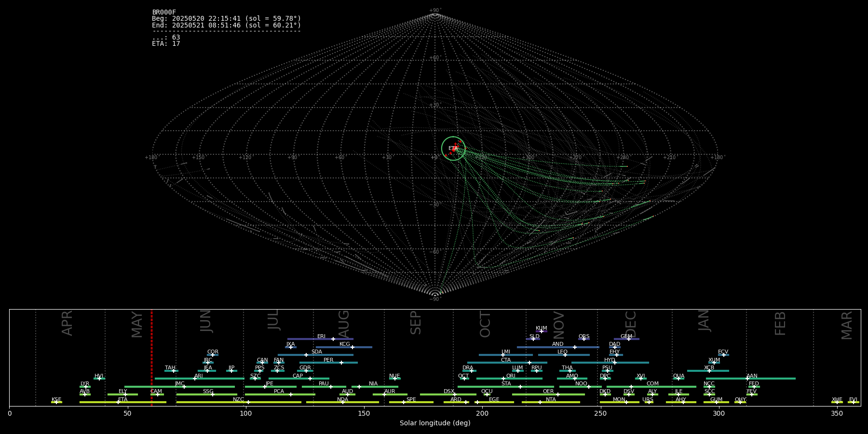Viewport: 868px width, 434px height.
Task: Click the FEB month label
Action: tap(780, 323)
